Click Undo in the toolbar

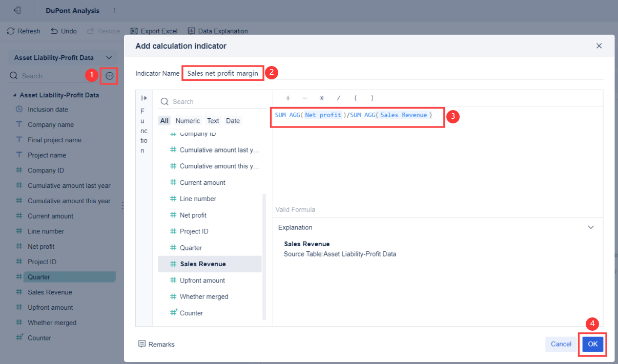pos(64,31)
